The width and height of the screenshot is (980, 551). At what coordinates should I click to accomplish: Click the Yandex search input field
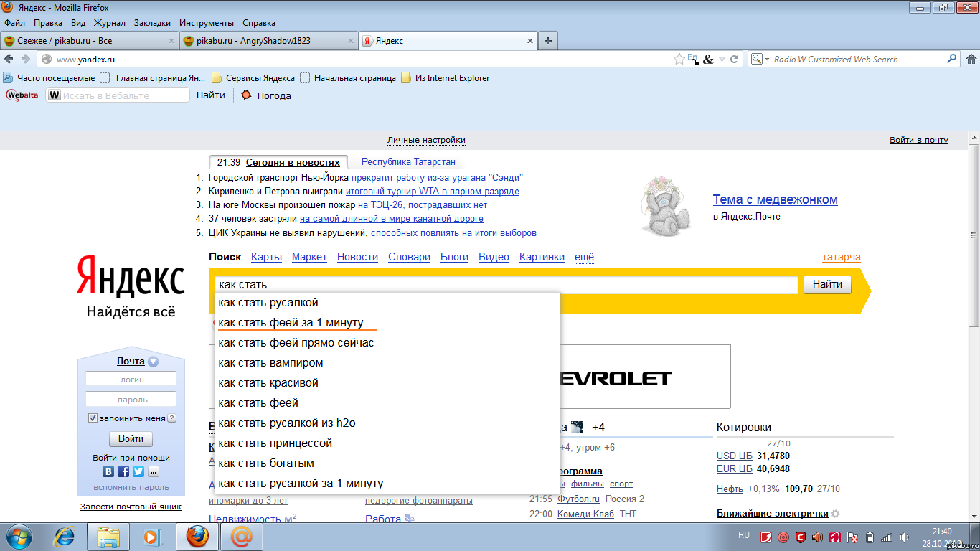tap(506, 285)
